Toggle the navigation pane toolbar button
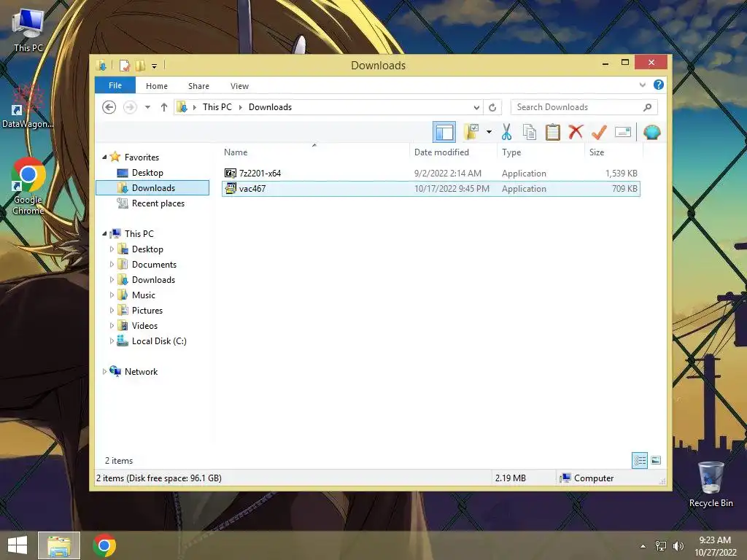The width and height of the screenshot is (747, 560). (444, 133)
